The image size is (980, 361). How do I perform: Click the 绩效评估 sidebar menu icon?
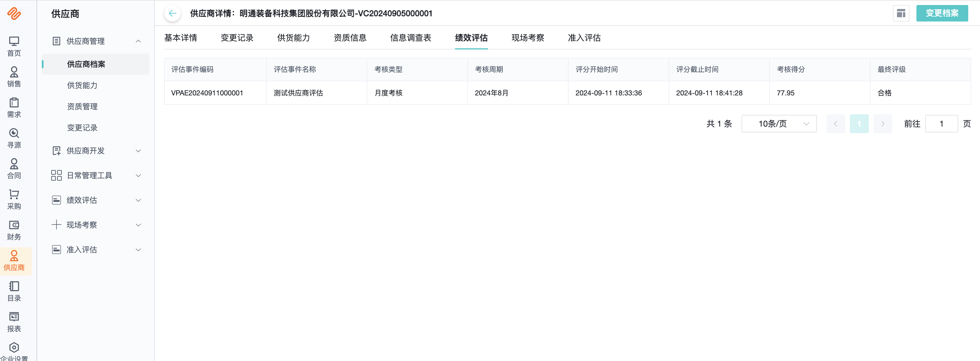pos(56,200)
